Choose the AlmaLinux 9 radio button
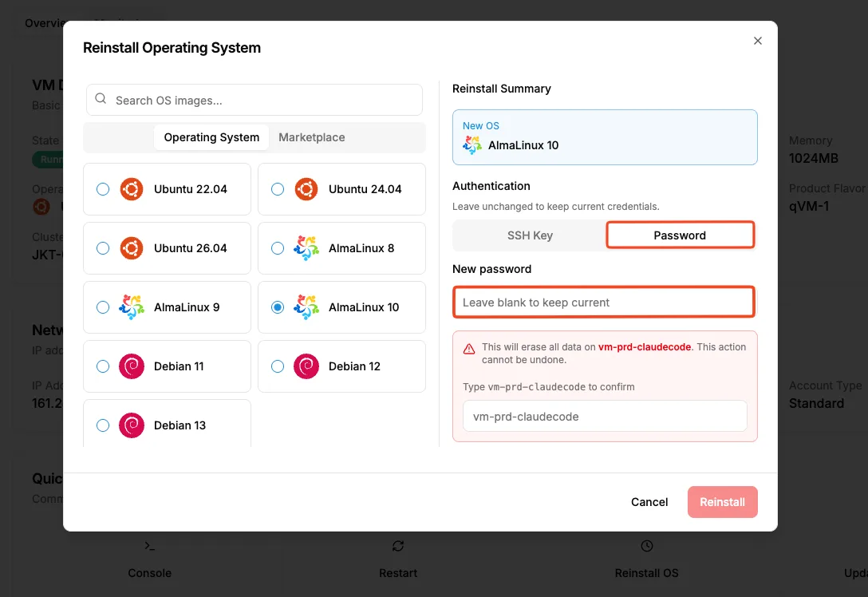 pos(103,307)
